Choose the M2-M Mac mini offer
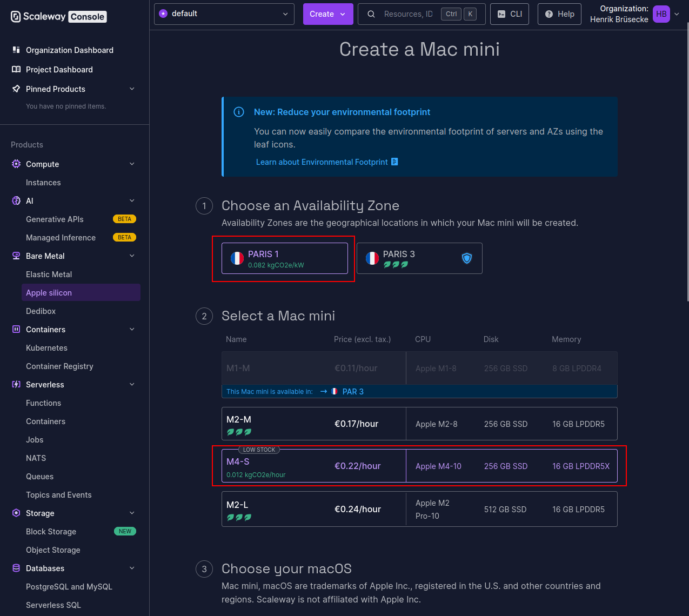 tap(419, 424)
